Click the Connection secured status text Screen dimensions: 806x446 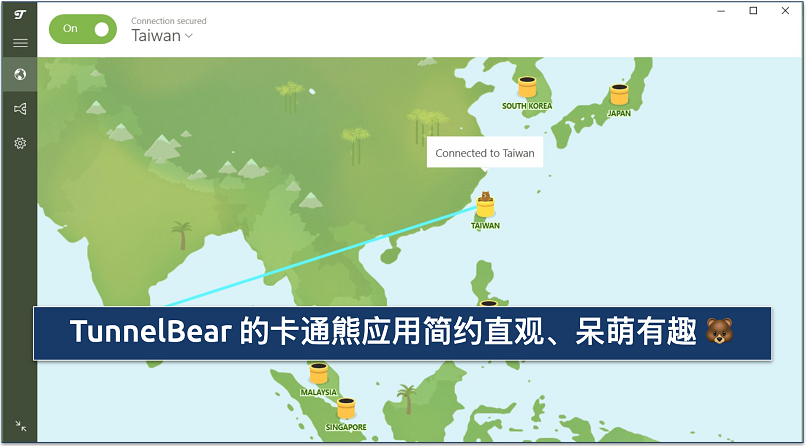tap(169, 21)
